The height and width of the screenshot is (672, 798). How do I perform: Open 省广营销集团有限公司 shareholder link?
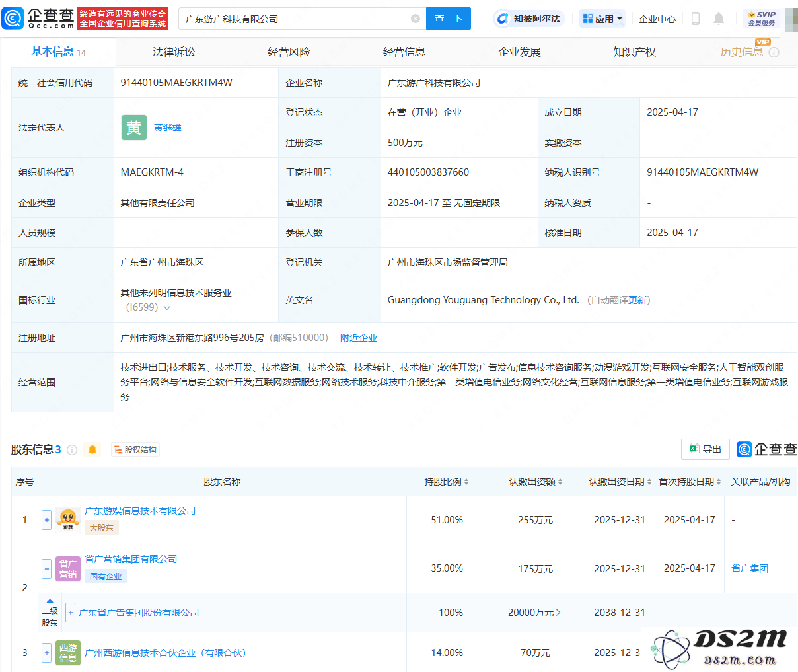click(131, 559)
